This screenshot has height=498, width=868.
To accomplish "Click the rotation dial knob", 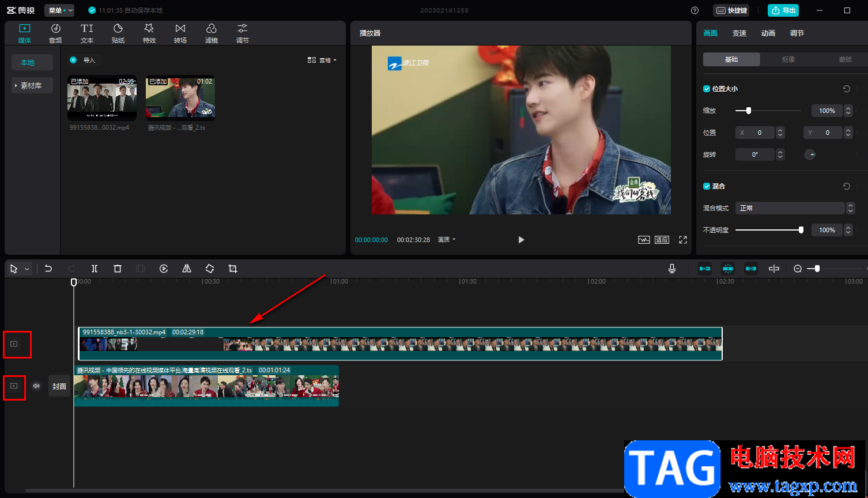I will (x=810, y=154).
